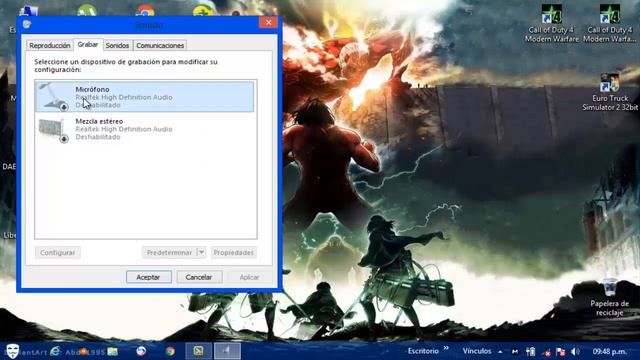Select the Micrófono recording device
The height and width of the screenshot is (360, 640).
[144, 97]
